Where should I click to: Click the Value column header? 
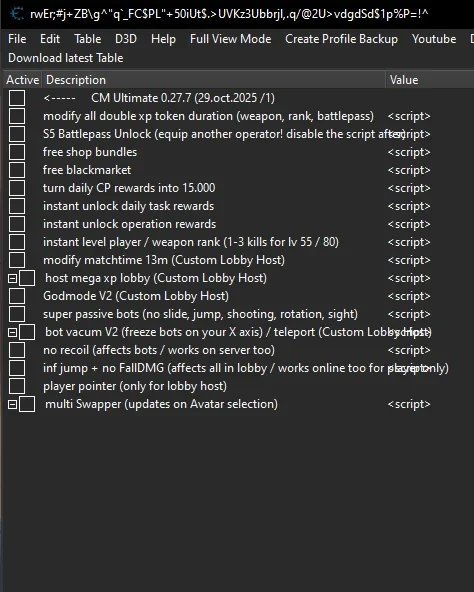point(430,80)
